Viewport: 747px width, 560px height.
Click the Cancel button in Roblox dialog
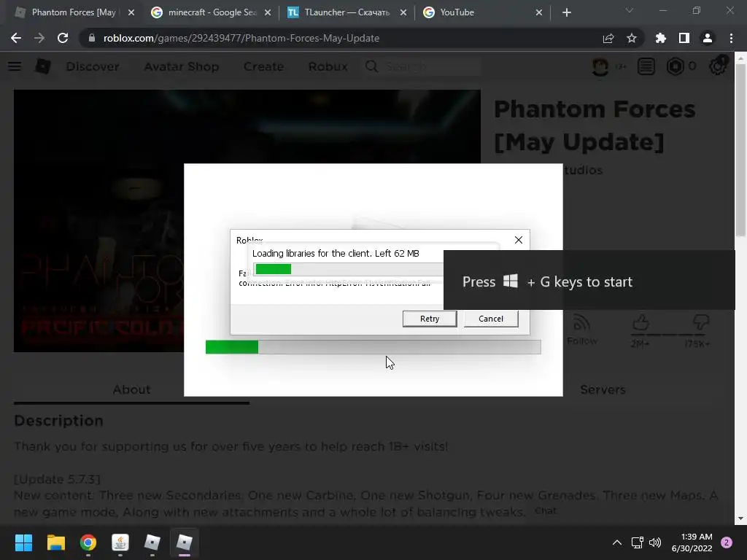tap(491, 319)
